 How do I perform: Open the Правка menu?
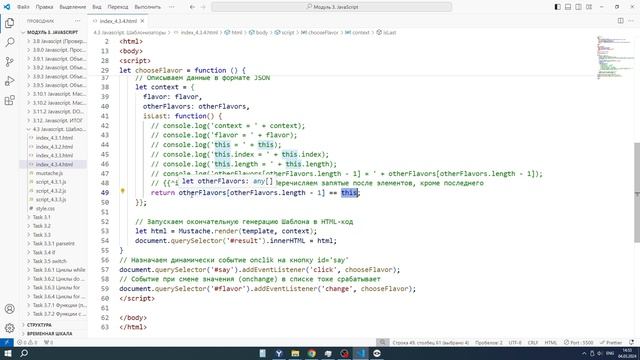coord(44,7)
